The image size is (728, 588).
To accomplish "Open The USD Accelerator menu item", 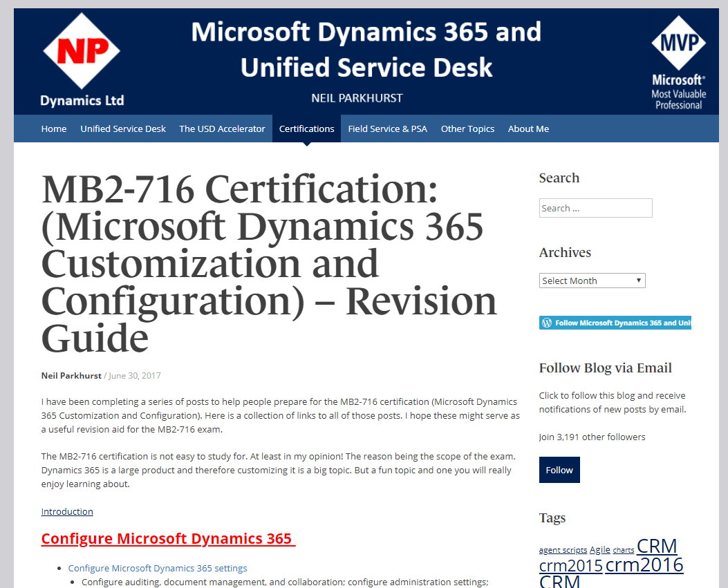I will pos(222,129).
